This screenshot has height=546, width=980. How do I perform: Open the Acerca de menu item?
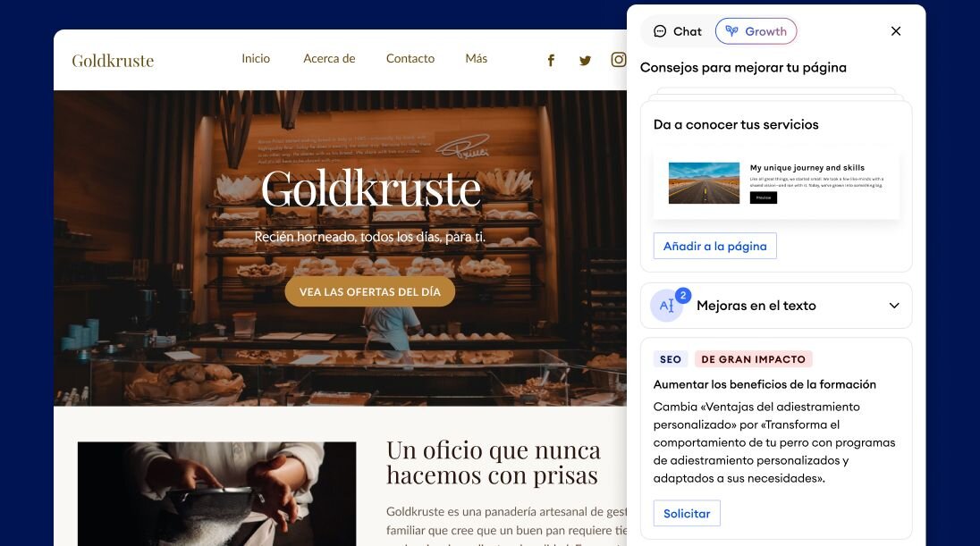pos(329,59)
